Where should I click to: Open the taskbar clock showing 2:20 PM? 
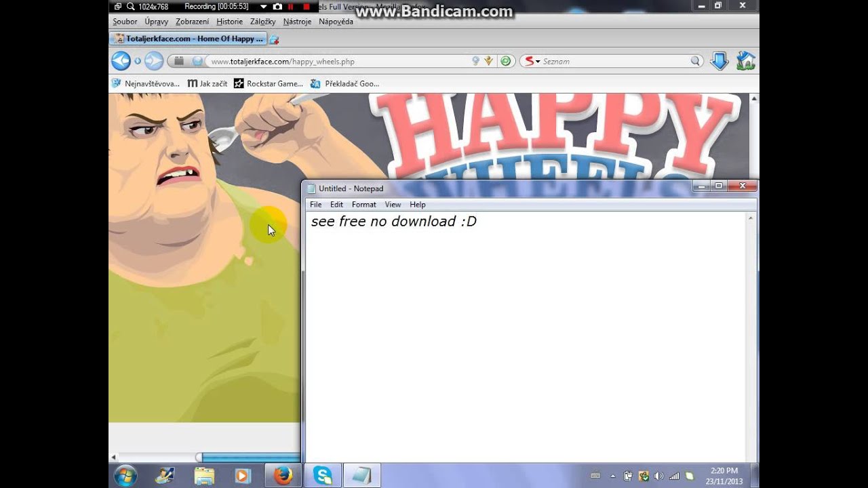[724, 476]
